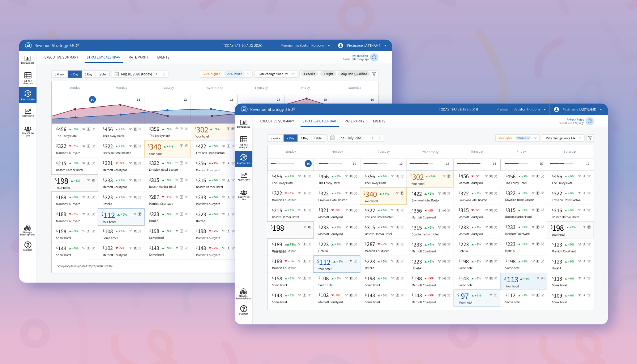
Task: Switch to Table view in front window
Action: coord(318,138)
